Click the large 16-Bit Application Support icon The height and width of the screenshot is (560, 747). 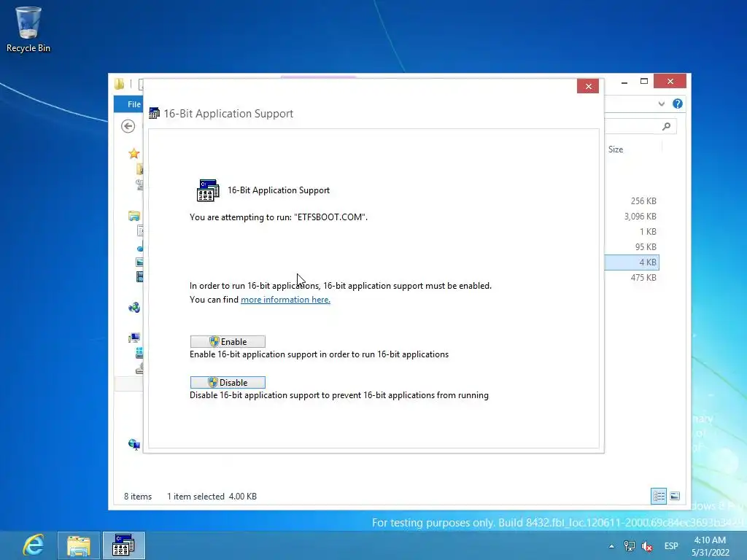(x=208, y=190)
